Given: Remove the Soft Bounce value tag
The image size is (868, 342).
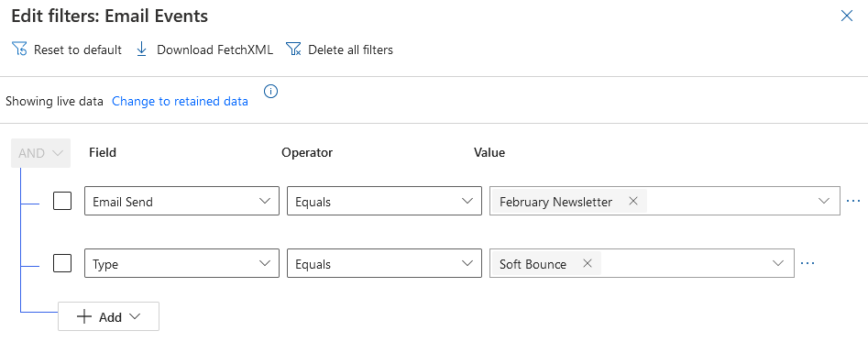Looking at the screenshot, I should pos(588,264).
